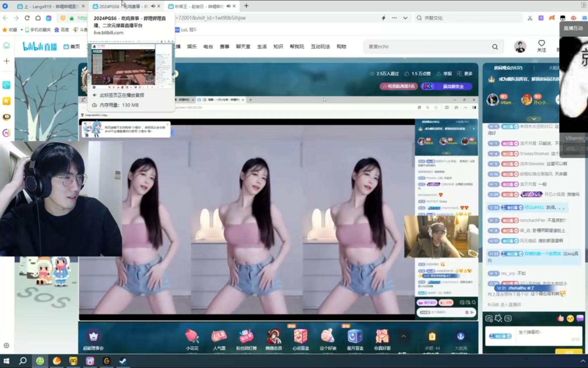Screen dimensions: 588x368
Task: Click the thumbs-up emoji above chat input
Action: click(x=560, y=318)
